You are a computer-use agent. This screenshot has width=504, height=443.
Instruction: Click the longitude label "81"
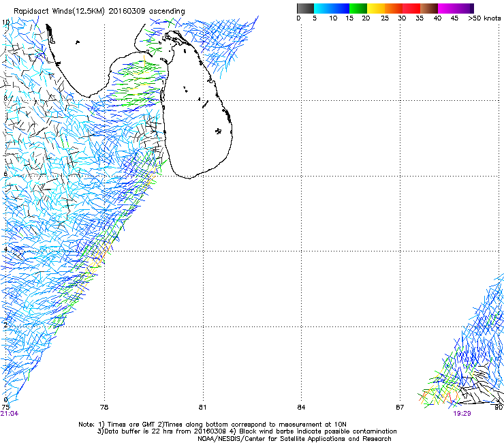click(x=202, y=408)
